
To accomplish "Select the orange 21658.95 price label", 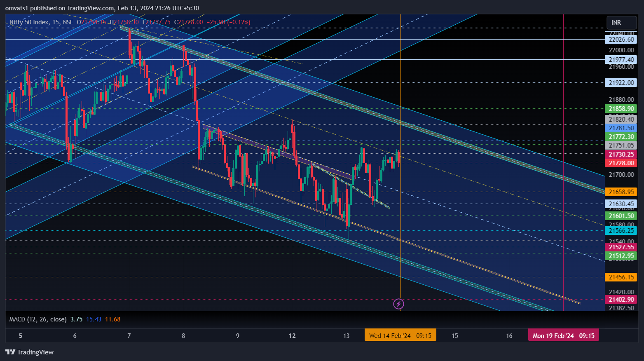I will (621, 192).
